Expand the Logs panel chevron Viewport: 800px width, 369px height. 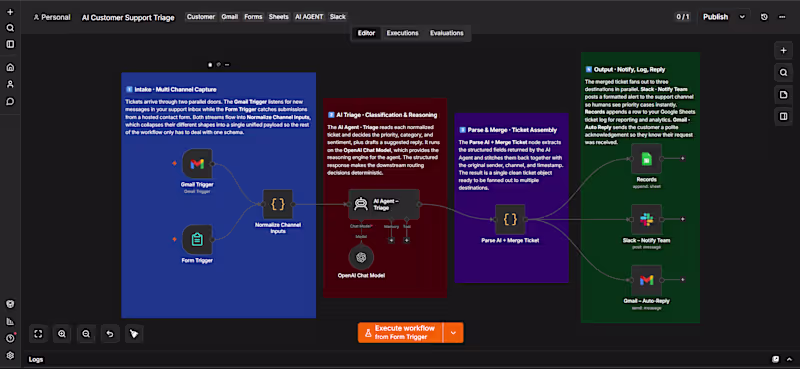(x=790, y=359)
